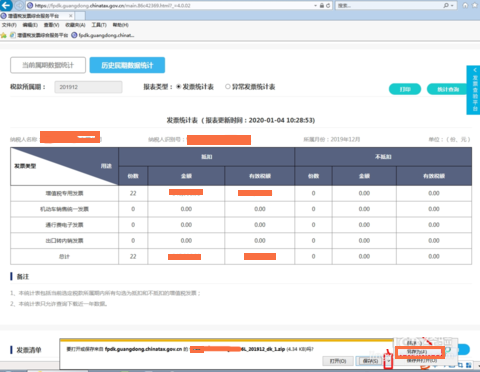This screenshot has width=480, height=372.
Task: Click the 统计查询 button
Action: 448,89
